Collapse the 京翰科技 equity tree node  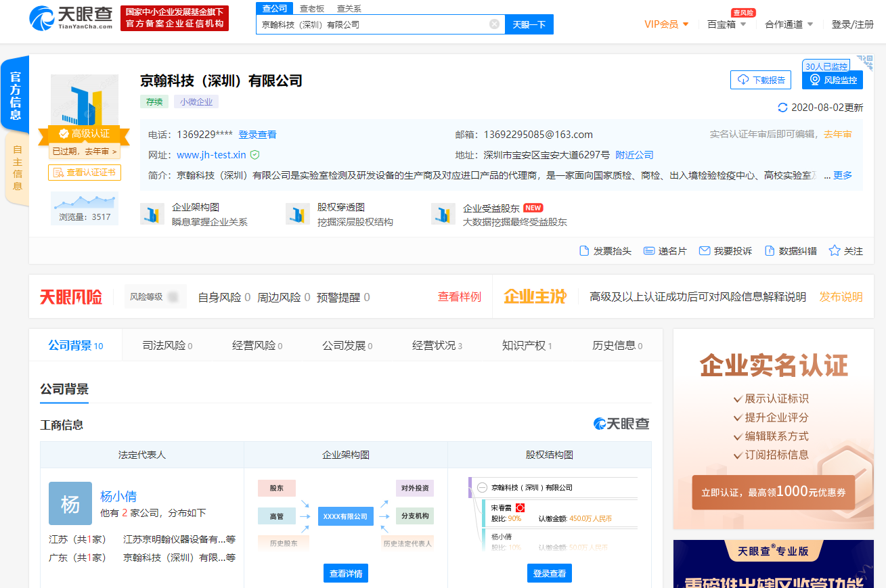coord(482,487)
